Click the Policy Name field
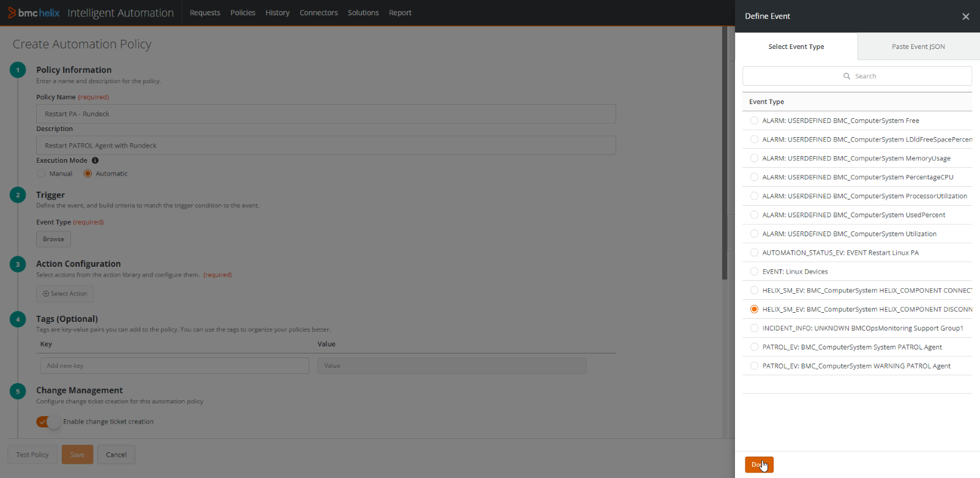 [326, 114]
